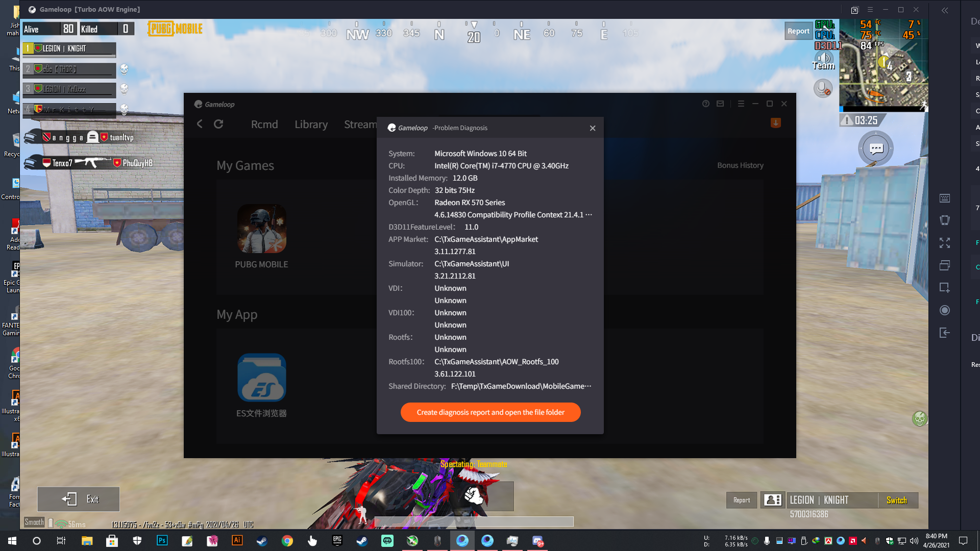Click the exit emulator arrow icon
Viewport: 980px width, 551px height.
coord(944,333)
